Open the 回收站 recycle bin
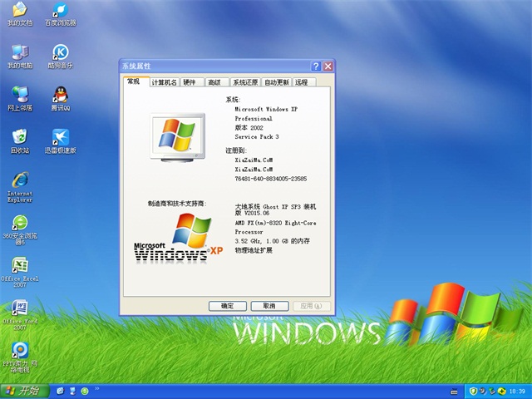This screenshot has height=399, width=532. pos(19,137)
